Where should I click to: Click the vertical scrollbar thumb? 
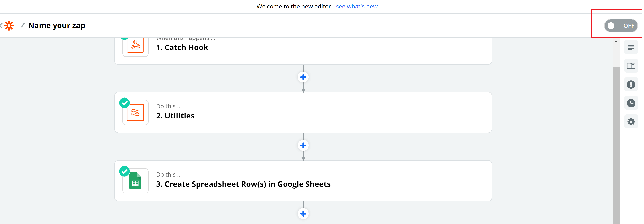[x=616, y=146]
